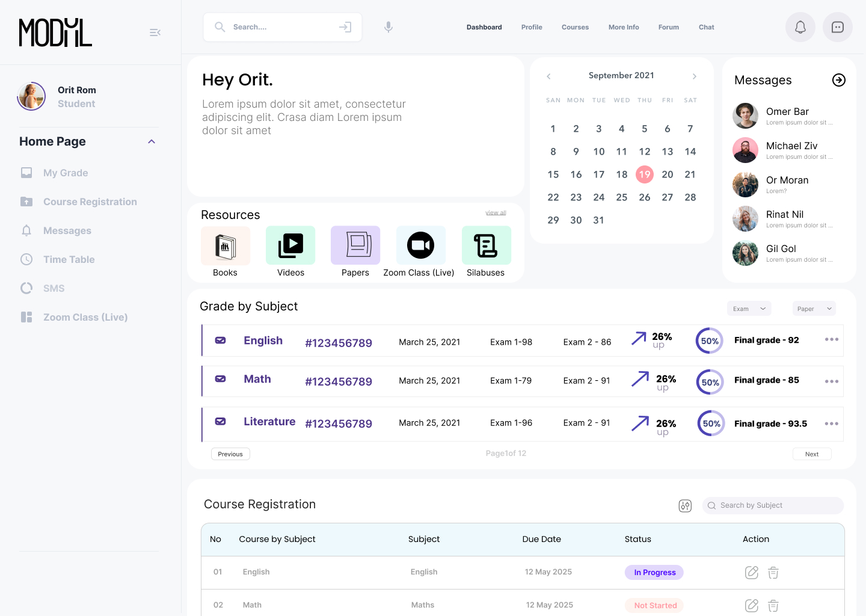Viewport: 866px width, 616px height.
Task: Open the chat bubble icon in header
Action: click(x=837, y=27)
